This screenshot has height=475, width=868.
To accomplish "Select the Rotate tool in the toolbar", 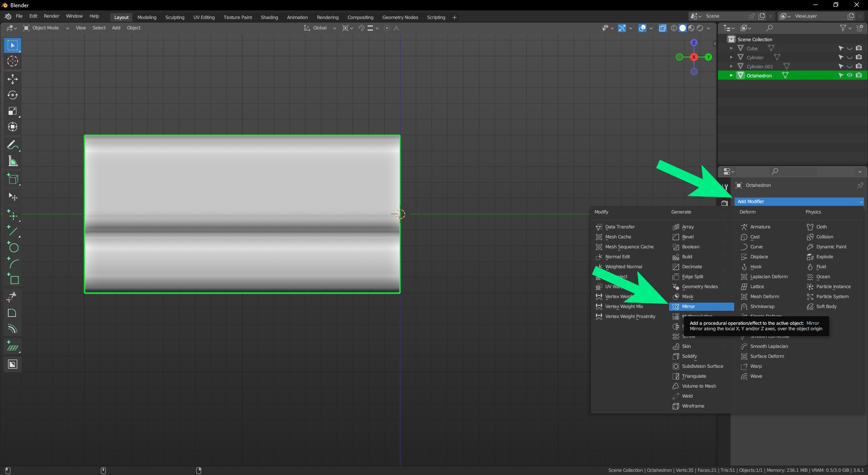I will pos(13,95).
